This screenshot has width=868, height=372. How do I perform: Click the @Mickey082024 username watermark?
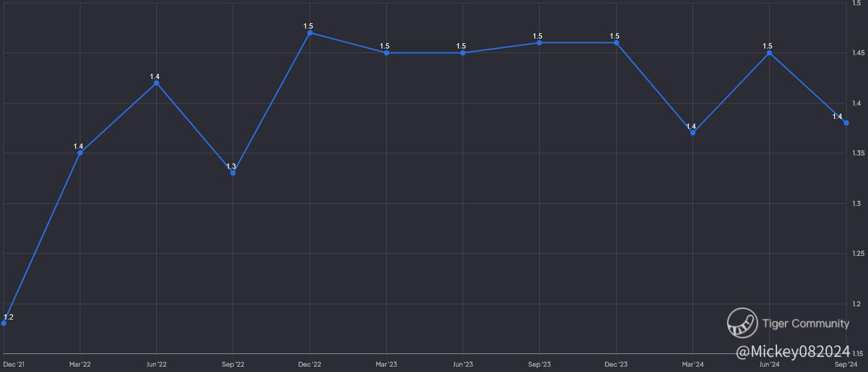tap(794, 350)
